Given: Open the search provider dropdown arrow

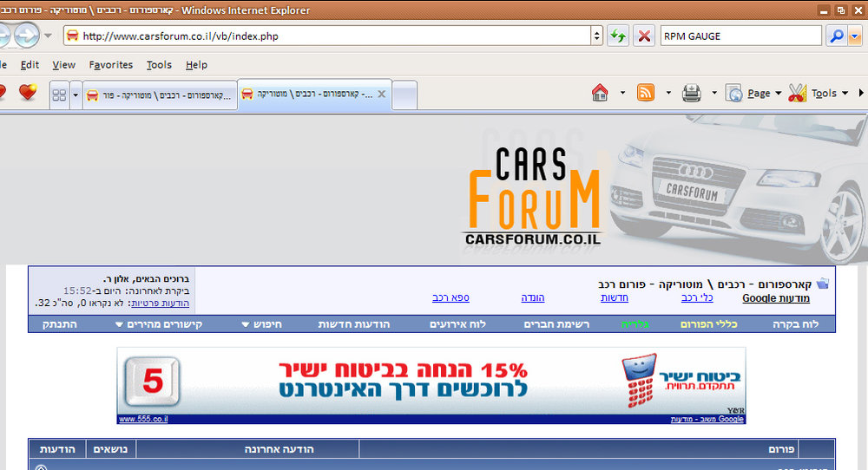Looking at the screenshot, I should coord(855,36).
